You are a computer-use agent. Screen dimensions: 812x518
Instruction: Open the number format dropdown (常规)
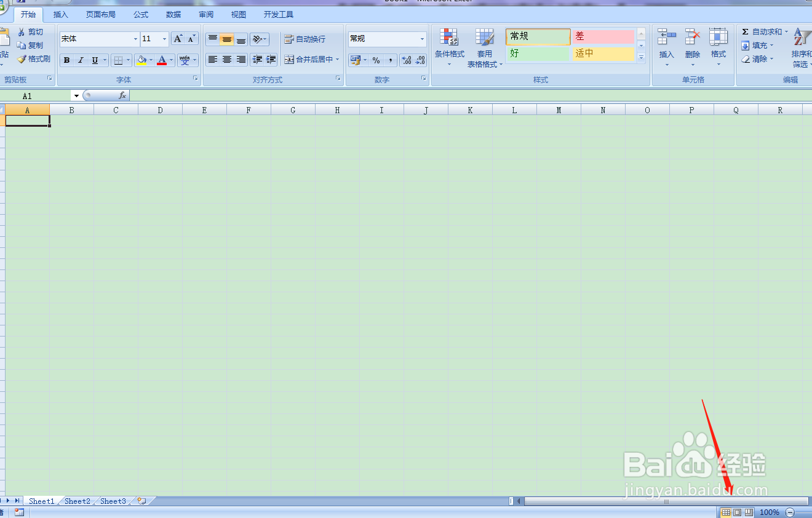423,39
